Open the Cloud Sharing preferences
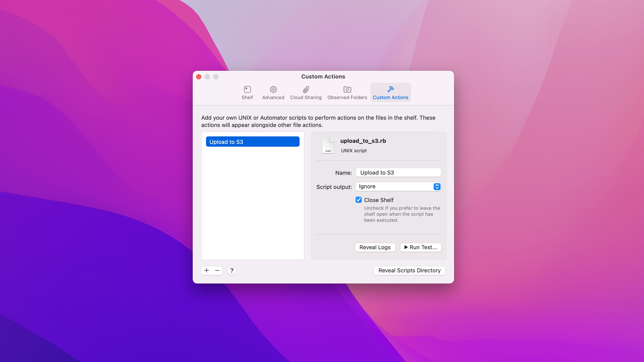Image resolution: width=644 pixels, height=362 pixels. (306, 92)
